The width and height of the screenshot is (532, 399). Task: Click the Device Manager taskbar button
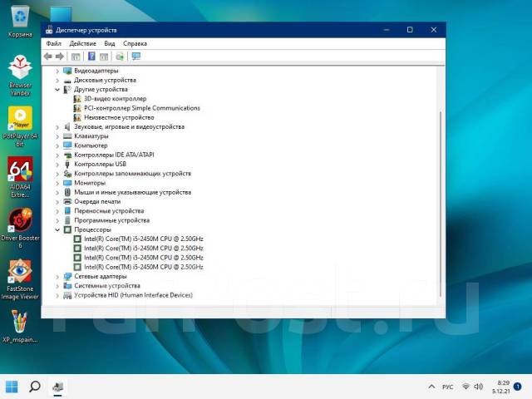(x=57, y=387)
